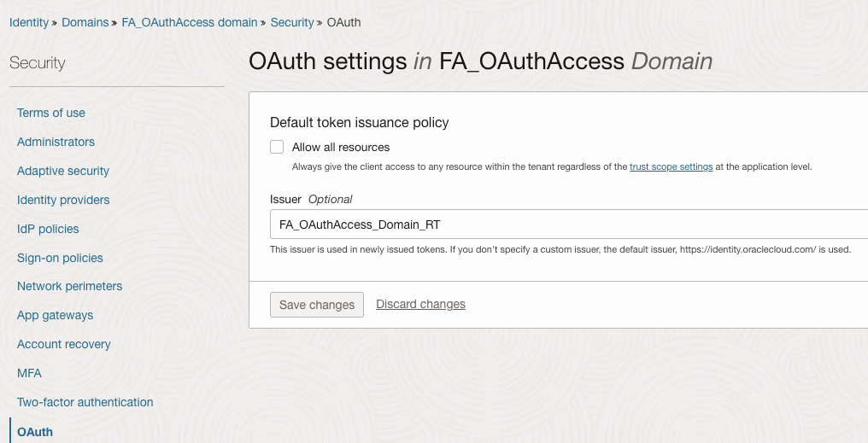
Task: Open the App gateways section
Action: (x=55, y=315)
